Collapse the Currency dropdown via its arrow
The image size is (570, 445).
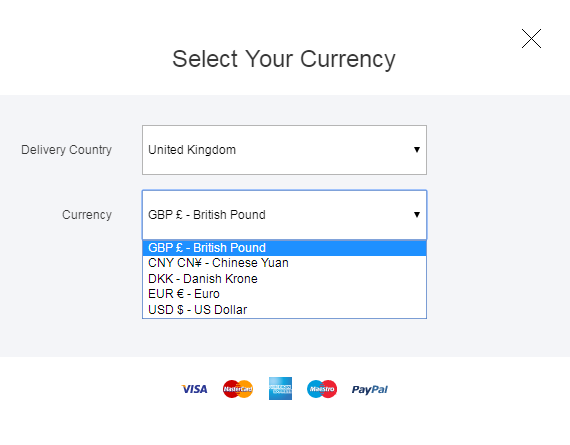pos(417,215)
